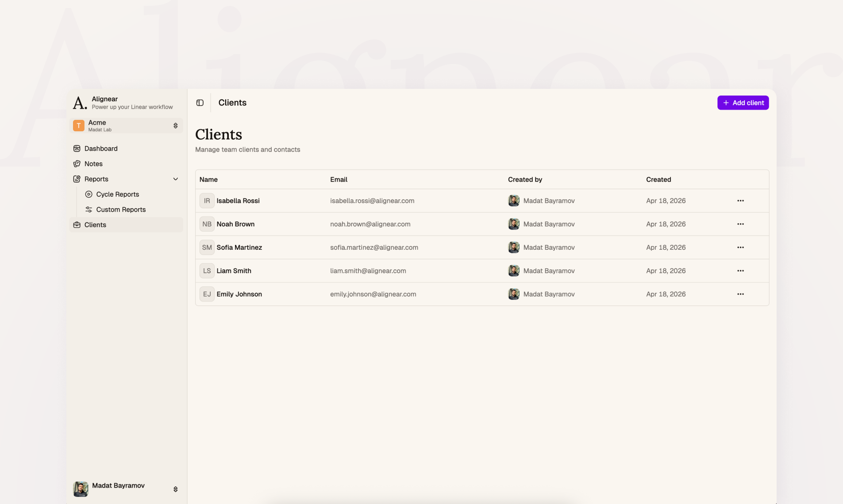
Task: Click Madat Bayramov name in Sofia Martinez row
Action: coord(549,248)
